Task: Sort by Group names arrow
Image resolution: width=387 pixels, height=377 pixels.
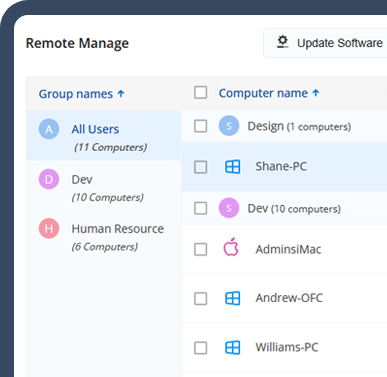Action: tap(121, 94)
